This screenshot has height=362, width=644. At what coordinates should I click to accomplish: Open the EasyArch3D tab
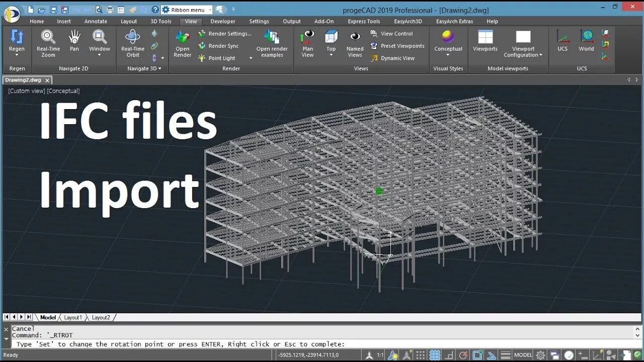408,22
